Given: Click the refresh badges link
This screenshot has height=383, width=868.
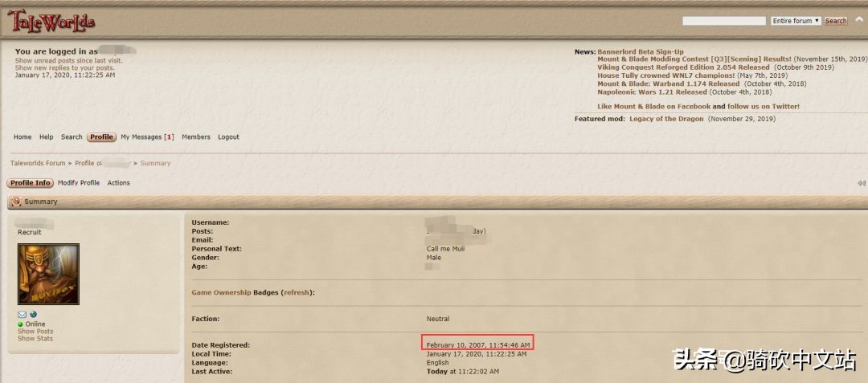Looking at the screenshot, I should coord(297,292).
